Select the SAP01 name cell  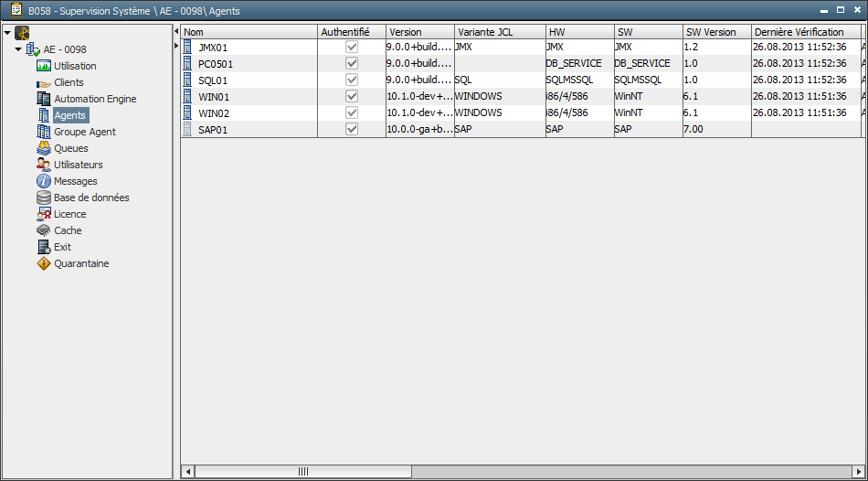pyautogui.click(x=249, y=130)
